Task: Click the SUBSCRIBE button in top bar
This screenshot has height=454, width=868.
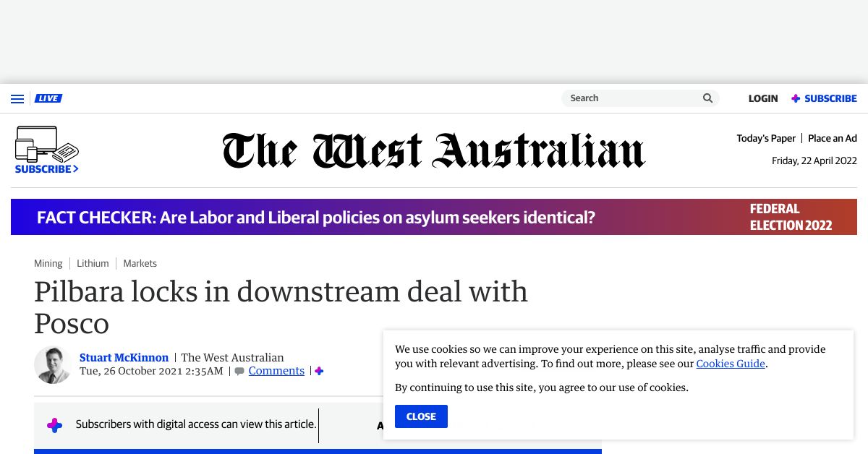Action: (x=824, y=98)
